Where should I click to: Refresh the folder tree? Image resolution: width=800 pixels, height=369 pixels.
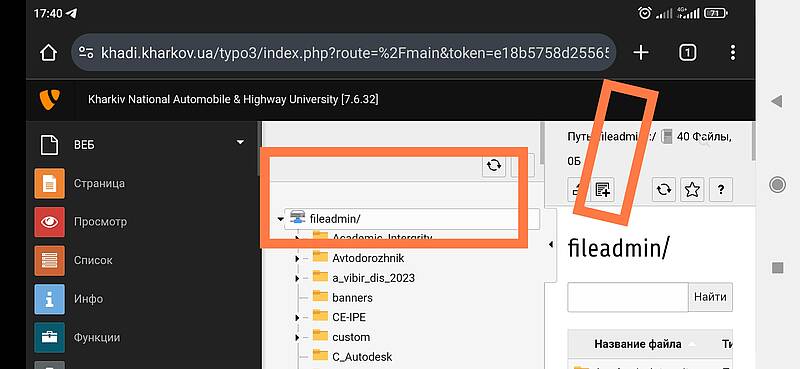pos(494,165)
